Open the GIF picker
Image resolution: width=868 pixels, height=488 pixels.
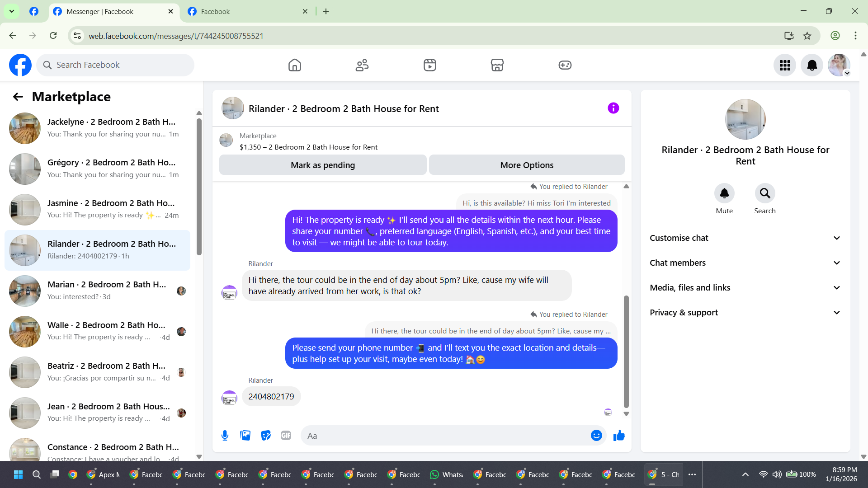(x=286, y=436)
